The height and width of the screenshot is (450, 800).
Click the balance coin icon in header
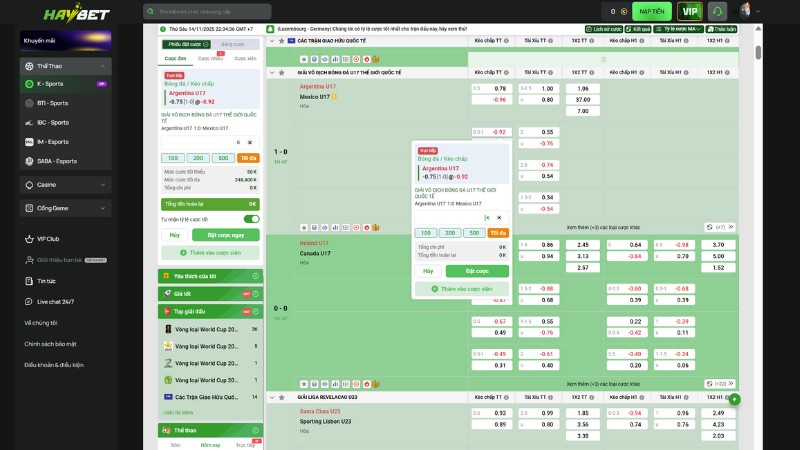[x=623, y=11]
